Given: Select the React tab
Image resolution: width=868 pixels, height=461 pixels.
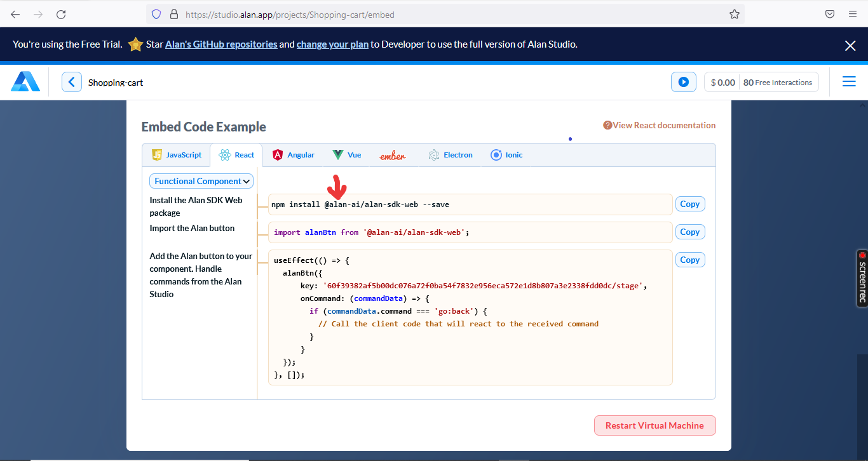Looking at the screenshot, I should (236, 155).
